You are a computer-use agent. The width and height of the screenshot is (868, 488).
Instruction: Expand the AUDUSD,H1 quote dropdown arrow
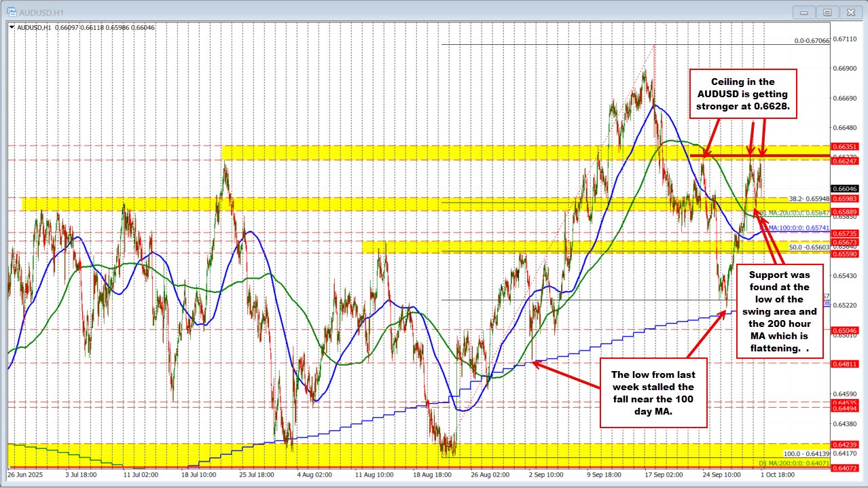[x=11, y=27]
